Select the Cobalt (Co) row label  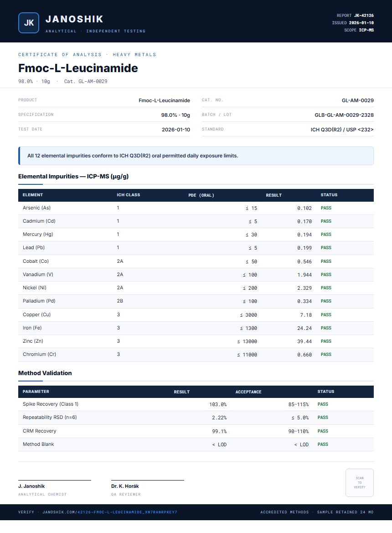(x=36, y=261)
